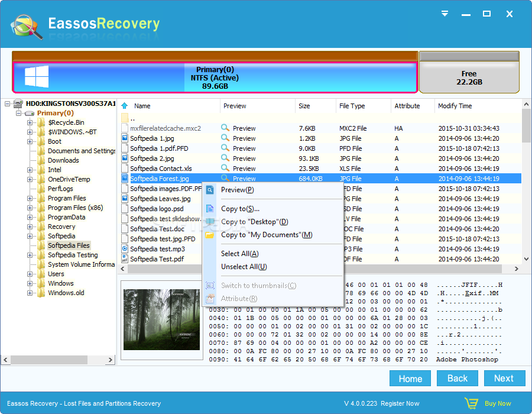Choose Copy to(S)... in the context menu
Screen dimensions: 532x414
pyautogui.click(x=273, y=209)
